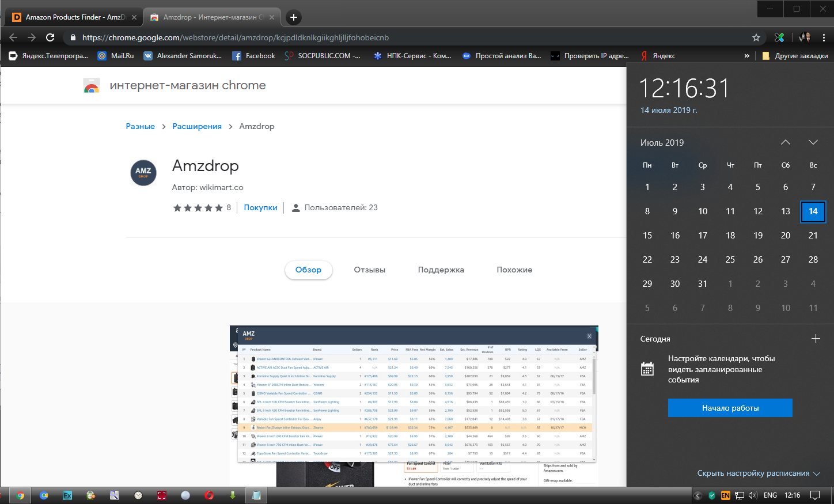Open the Amzdrop screenshot preview

(414, 406)
